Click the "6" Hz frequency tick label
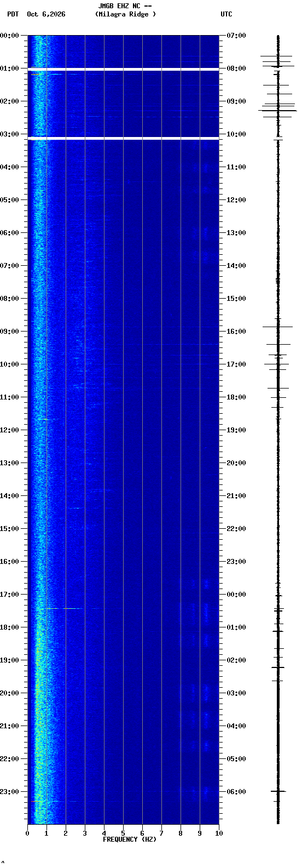The width and height of the screenshot is (302, 868). 142,833
